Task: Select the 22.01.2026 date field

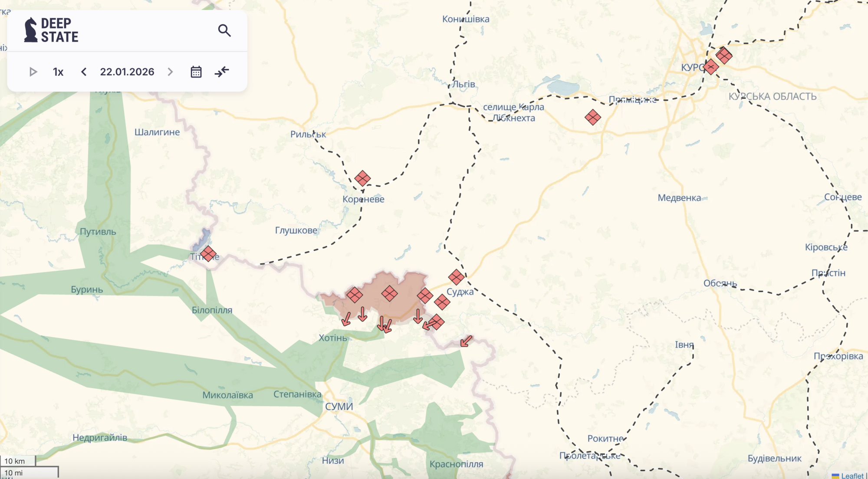Action: coord(127,72)
